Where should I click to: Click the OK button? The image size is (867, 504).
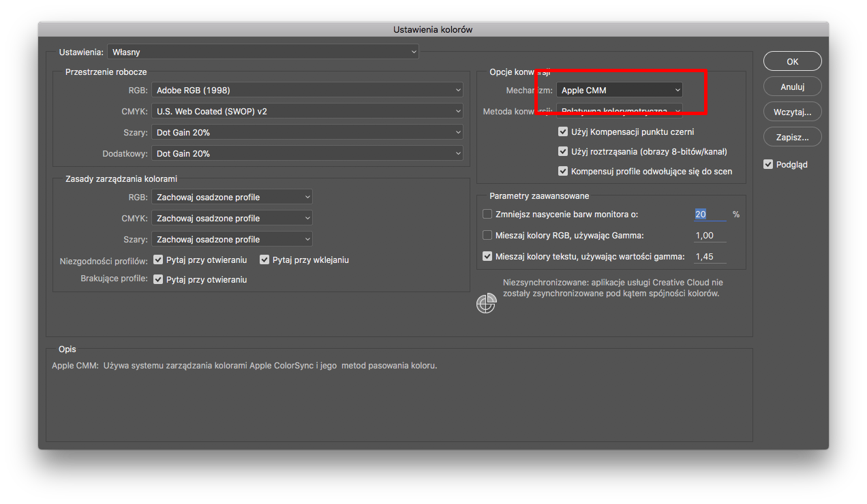click(x=792, y=61)
